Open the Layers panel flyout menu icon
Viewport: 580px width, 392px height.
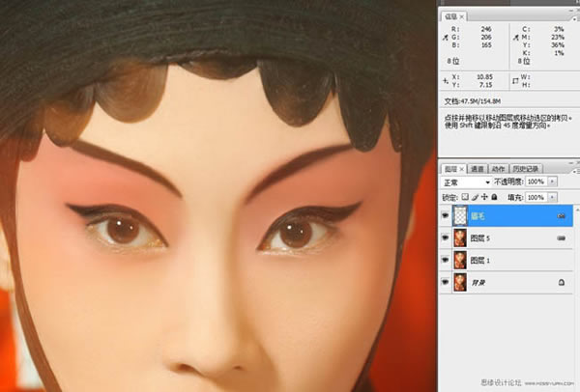point(576,171)
